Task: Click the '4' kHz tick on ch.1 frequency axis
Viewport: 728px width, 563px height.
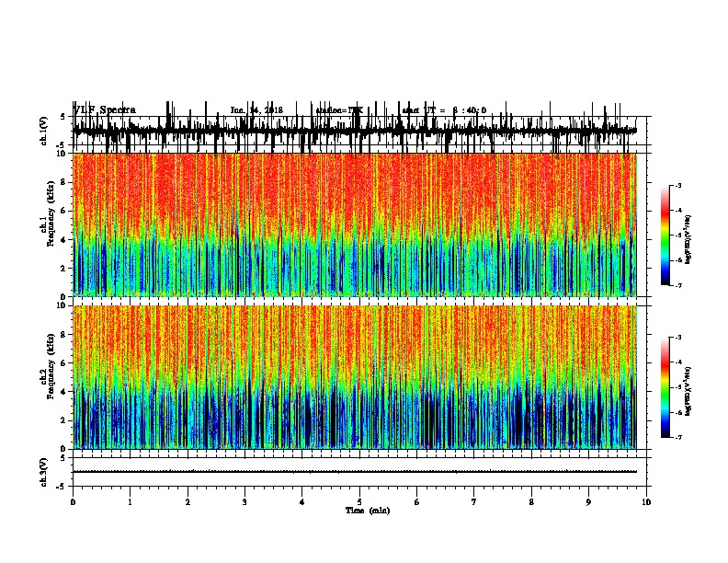Action: [x=64, y=240]
